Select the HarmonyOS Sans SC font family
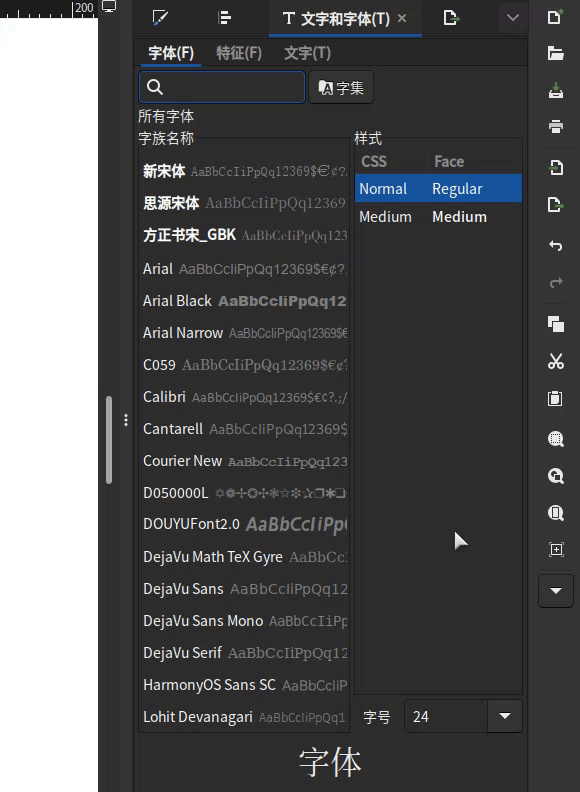 coord(245,685)
